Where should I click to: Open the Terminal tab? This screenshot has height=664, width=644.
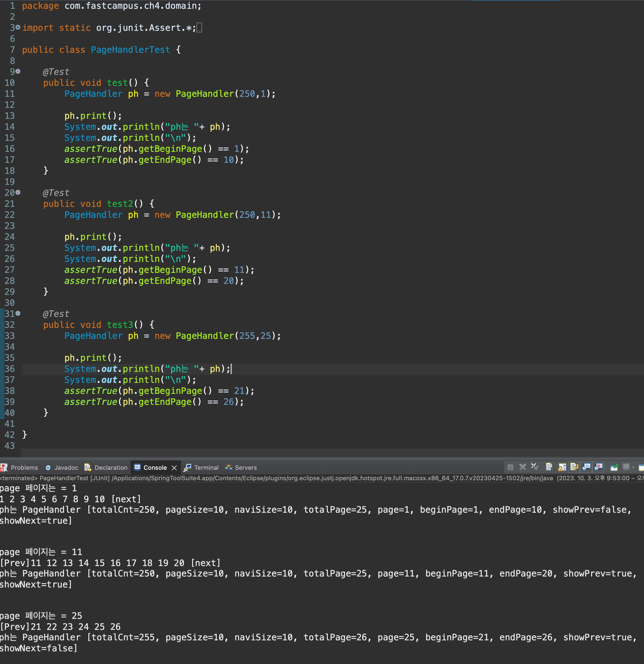point(206,468)
